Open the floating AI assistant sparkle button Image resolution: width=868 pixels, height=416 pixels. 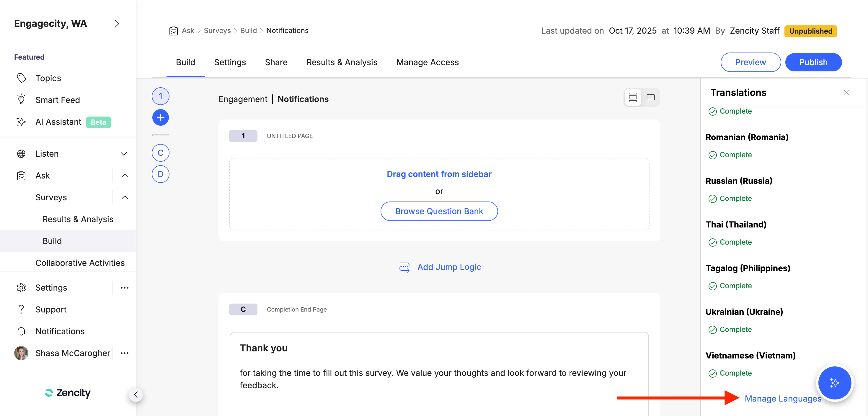[834, 383]
